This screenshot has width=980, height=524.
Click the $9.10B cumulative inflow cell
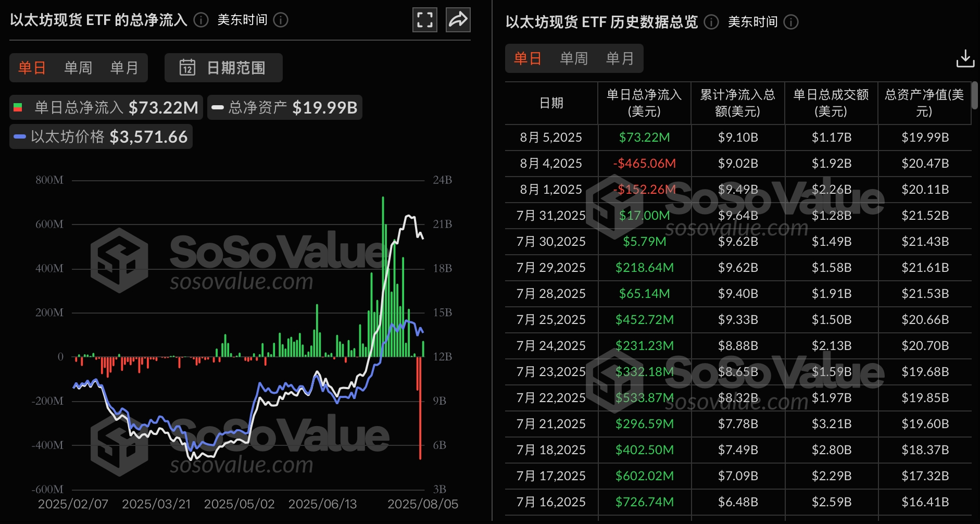738,138
